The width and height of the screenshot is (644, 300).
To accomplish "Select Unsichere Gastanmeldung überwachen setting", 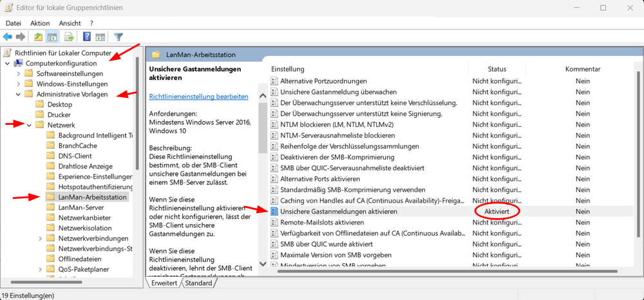I will pos(339,92).
